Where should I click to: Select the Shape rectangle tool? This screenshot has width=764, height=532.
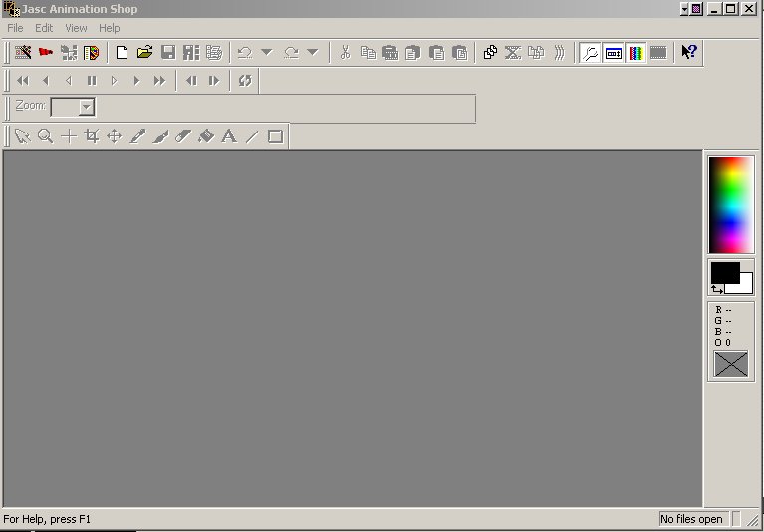[275, 136]
